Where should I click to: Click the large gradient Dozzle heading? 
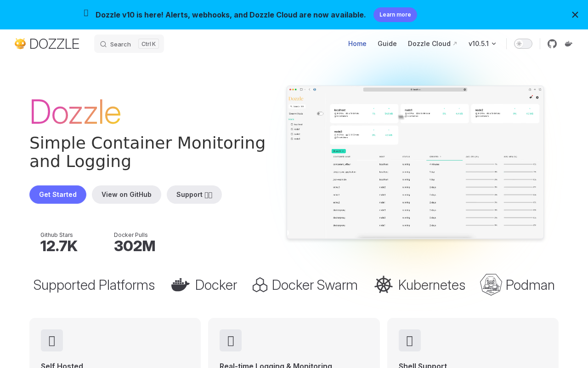pyautogui.click(x=75, y=112)
